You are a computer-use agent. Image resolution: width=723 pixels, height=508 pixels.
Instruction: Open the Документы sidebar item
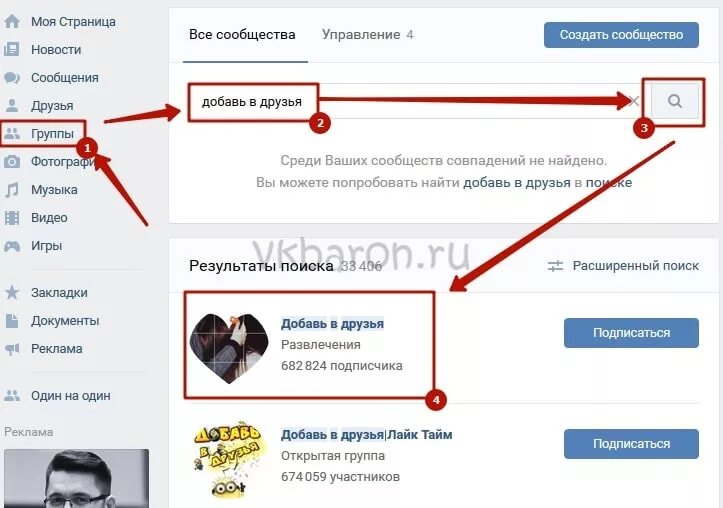point(52,320)
